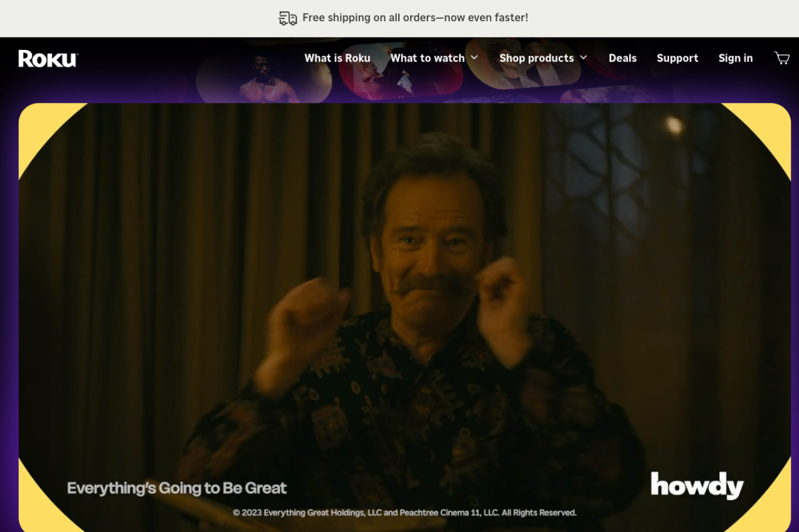
Task: Select the Shop products menu label
Action: [x=536, y=58]
